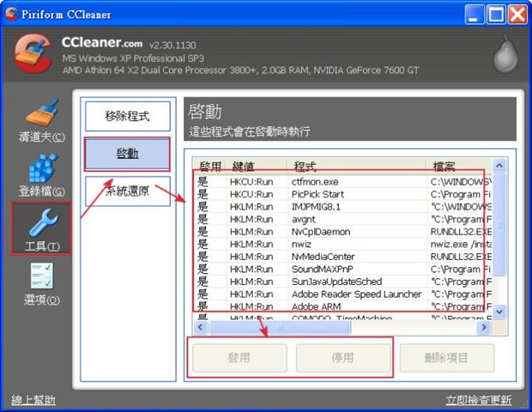This screenshot has width=532, height=412.
Task: Sort by the 鍵值 column header
Action: tap(257, 167)
